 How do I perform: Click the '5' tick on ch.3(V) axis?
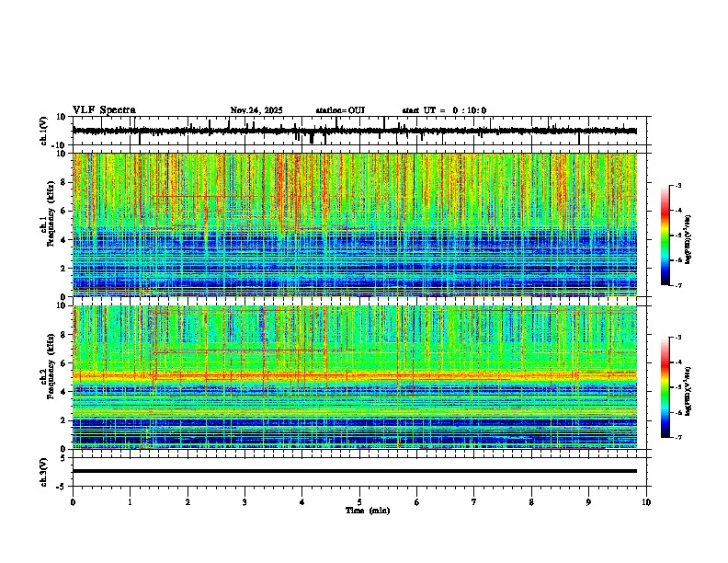[x=63, y=458]
